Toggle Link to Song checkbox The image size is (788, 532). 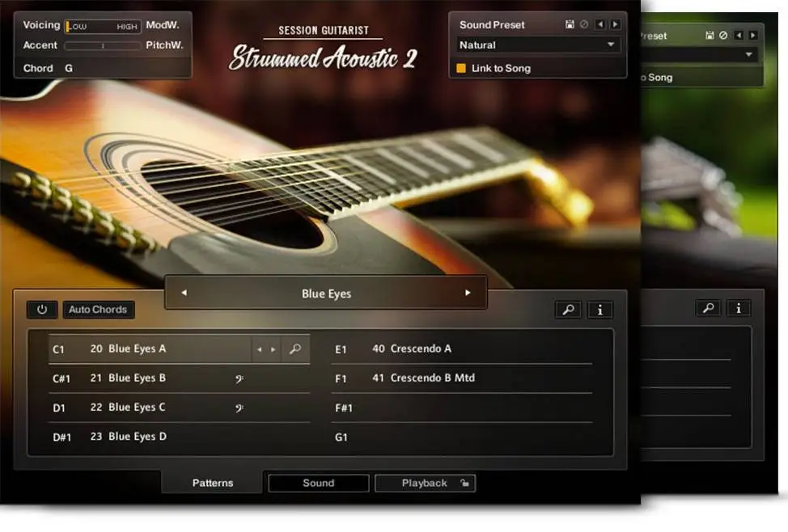(461, 69)
